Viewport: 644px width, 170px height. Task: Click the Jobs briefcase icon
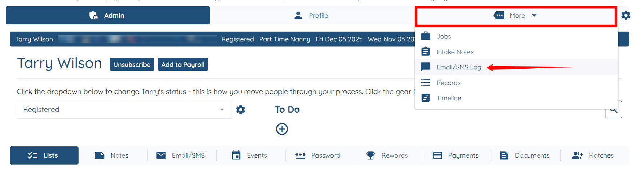(x=425, y=36)
